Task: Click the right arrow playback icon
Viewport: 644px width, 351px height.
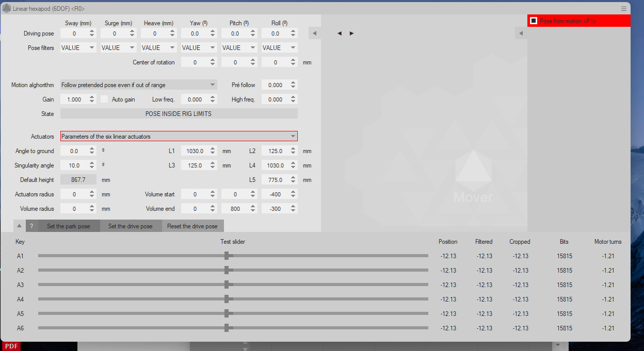Action: [351, 34]
